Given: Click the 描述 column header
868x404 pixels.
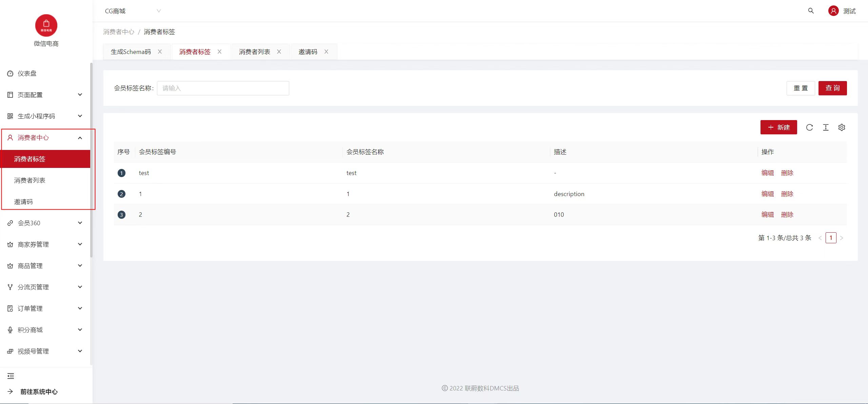Looking at the screenshot, I should tap(560, 152).
